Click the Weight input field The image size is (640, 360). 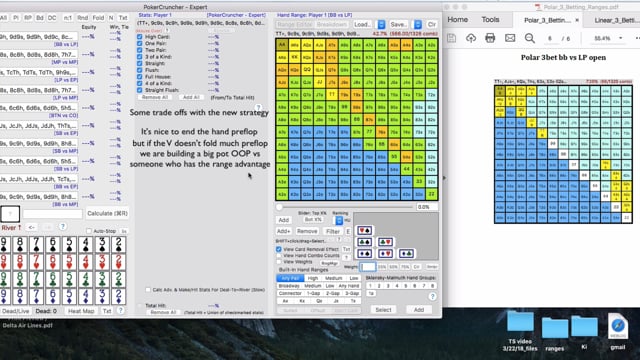click(368, 267)
